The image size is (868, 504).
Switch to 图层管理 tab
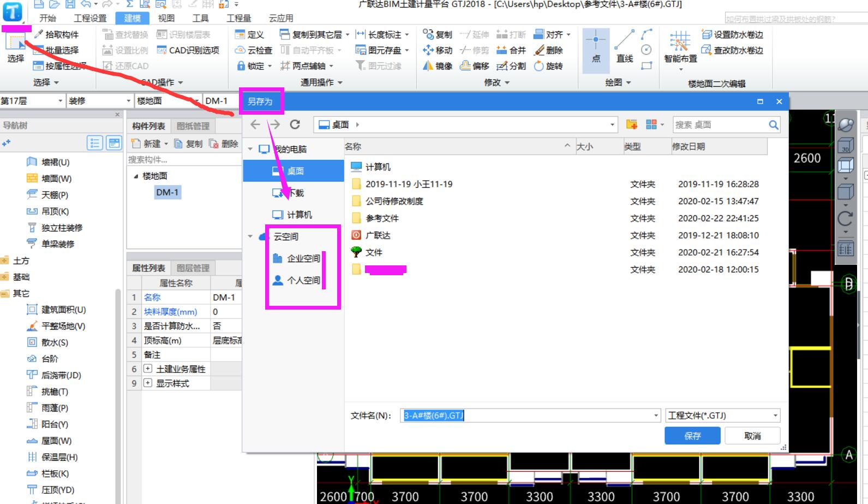click(193, 268)
